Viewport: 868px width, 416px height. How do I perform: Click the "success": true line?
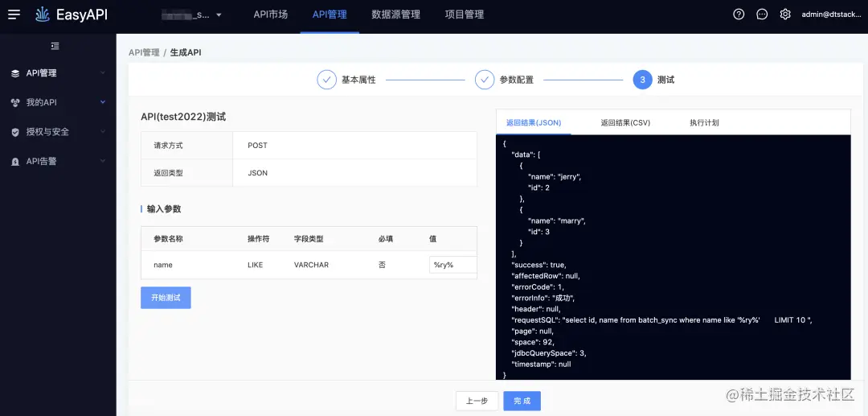pos(538,265)
